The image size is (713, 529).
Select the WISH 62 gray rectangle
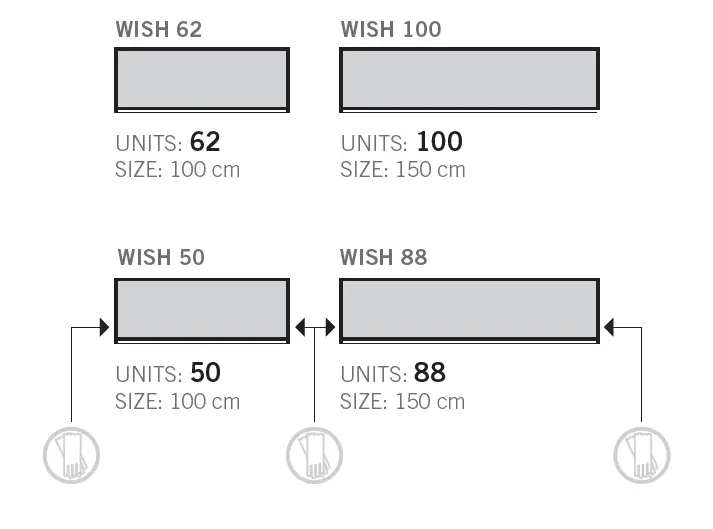tap(202, 79)
